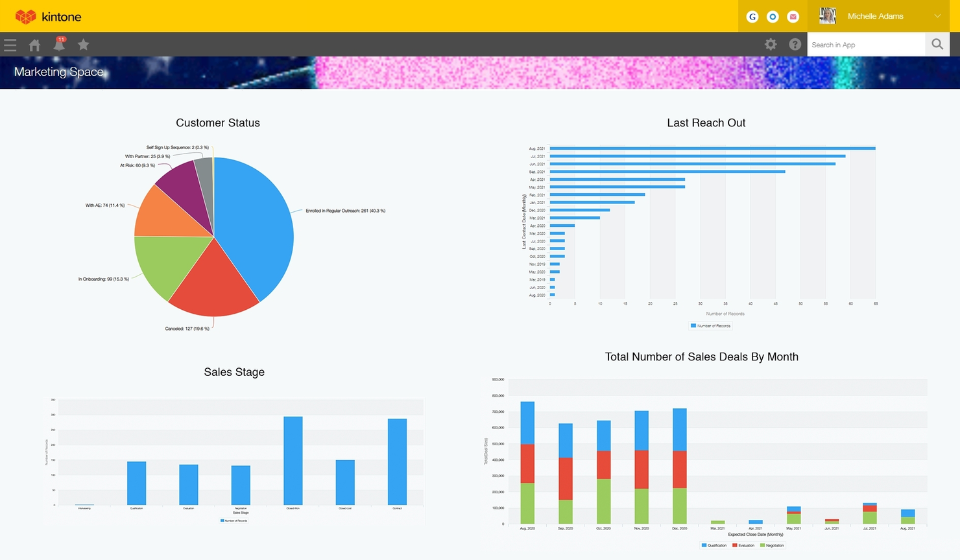Open app settings with the gear icon
Image resolution: width=960 pixels, height=560 pixels.
tap(770, 44)
